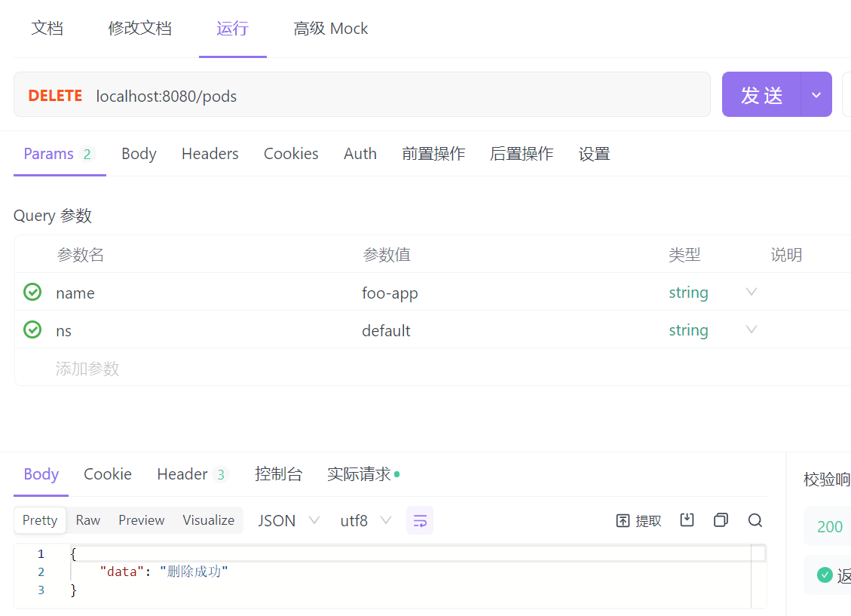This screenshot has width=851, height=616.
Task: Open the utf8 encoding dropdown
Action: click(x=366, y=520)
